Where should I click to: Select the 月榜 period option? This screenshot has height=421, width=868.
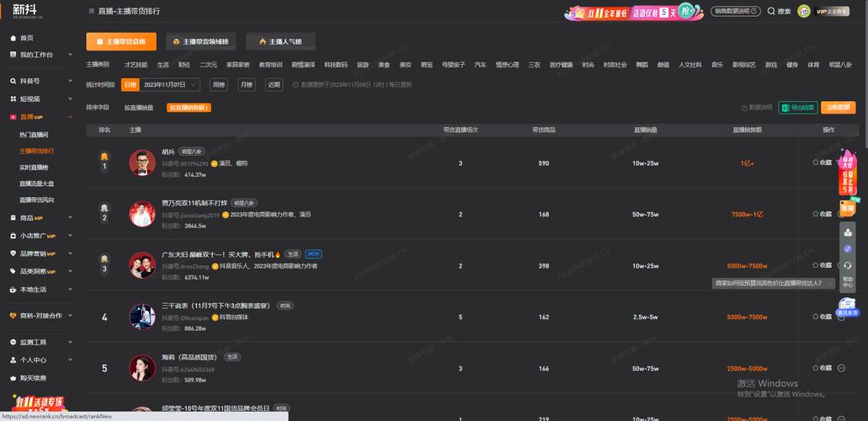point(247,85)
